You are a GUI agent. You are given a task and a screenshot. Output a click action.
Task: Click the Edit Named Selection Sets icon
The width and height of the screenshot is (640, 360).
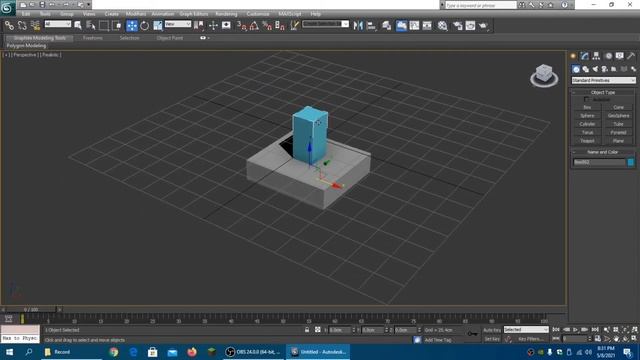click(x=294, y=26)
